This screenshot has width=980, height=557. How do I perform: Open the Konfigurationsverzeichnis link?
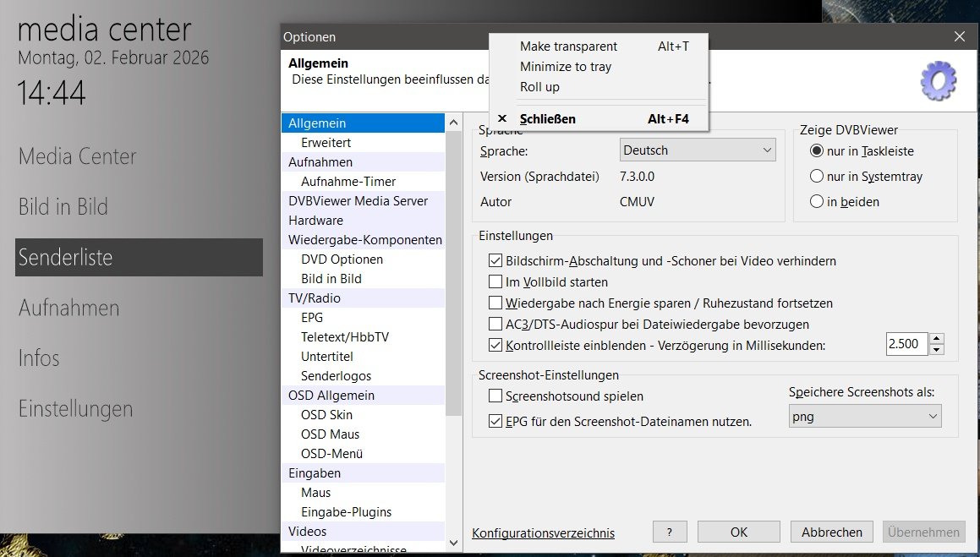click(543, 532)
